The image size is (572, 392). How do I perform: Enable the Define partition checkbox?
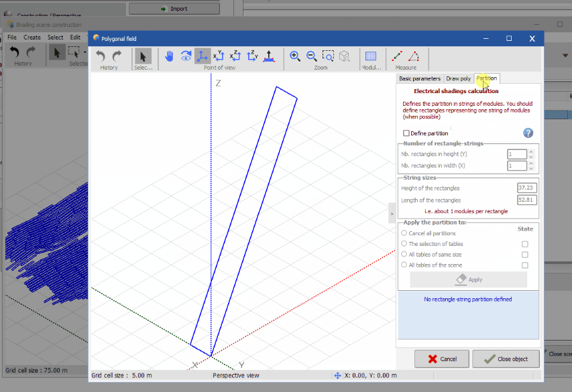coord(406,133)
